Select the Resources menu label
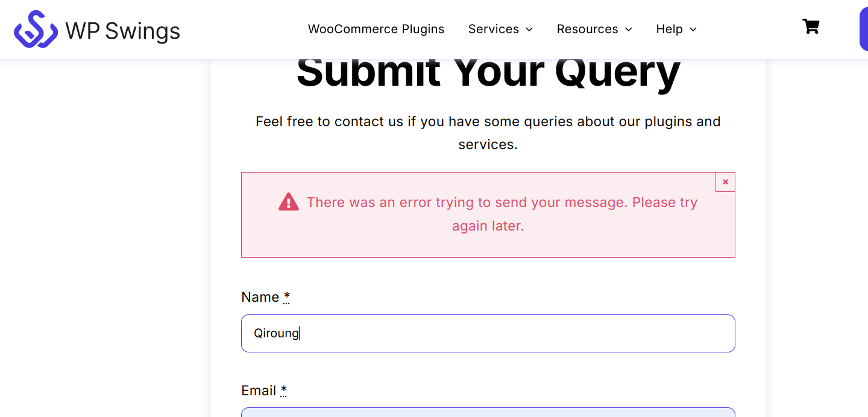The image size is (868, 417). (x=588, y=29)
